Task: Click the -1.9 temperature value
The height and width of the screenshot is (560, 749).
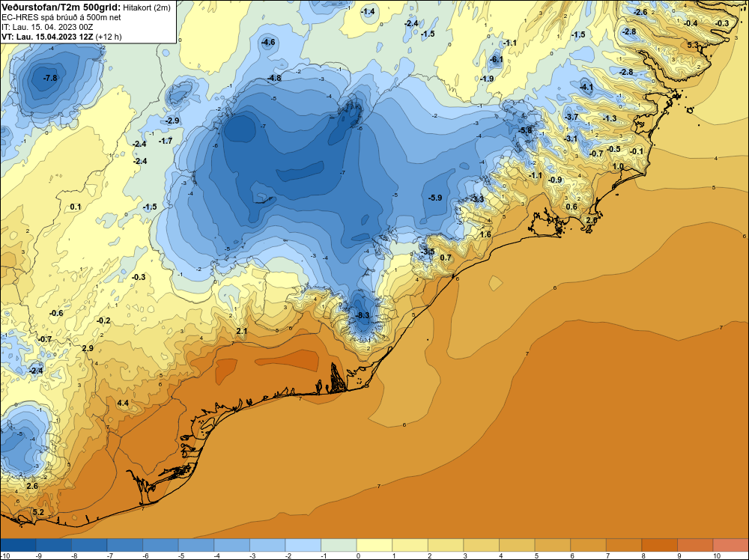Action: pos(487,79)
